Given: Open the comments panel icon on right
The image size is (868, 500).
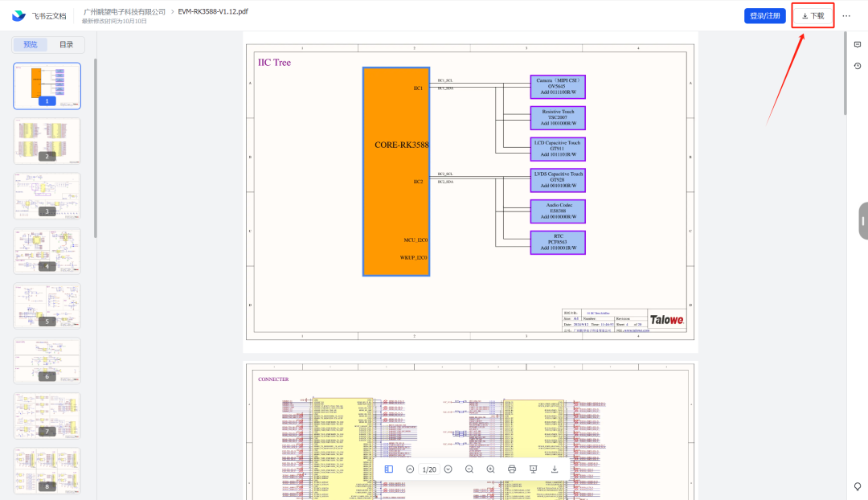Looking at the screenshot, I should (858, 45).
